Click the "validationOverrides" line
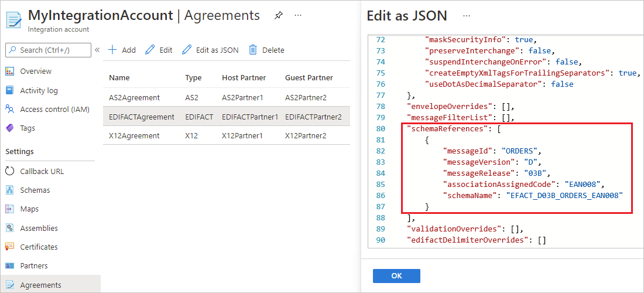644x293 pixels. tap(464, 228)
